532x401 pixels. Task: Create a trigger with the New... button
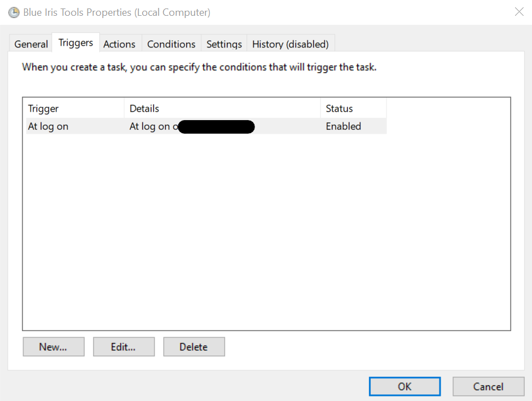(53, 347)
